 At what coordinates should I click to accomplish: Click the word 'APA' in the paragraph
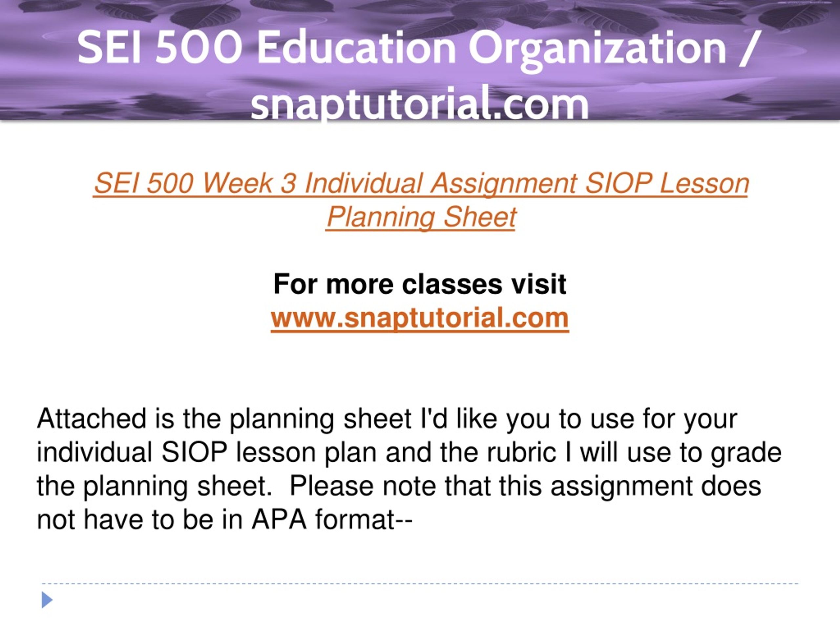coord(279,519)
